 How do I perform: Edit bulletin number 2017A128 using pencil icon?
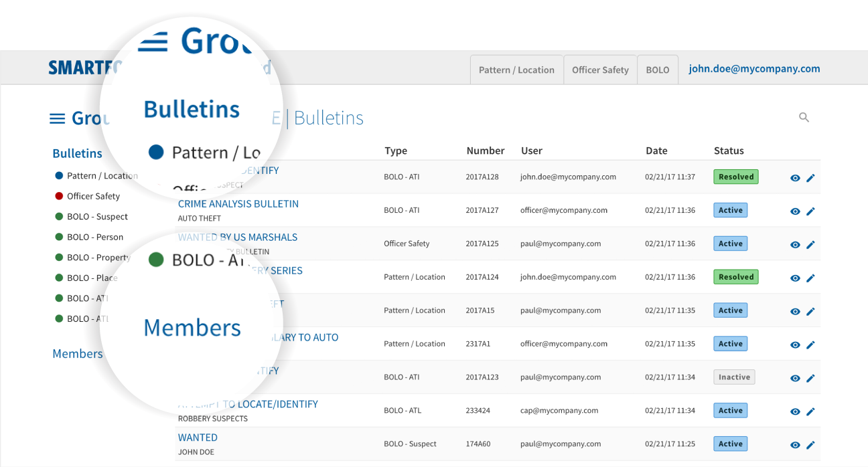pyautogui.click(x=810, y=178)
